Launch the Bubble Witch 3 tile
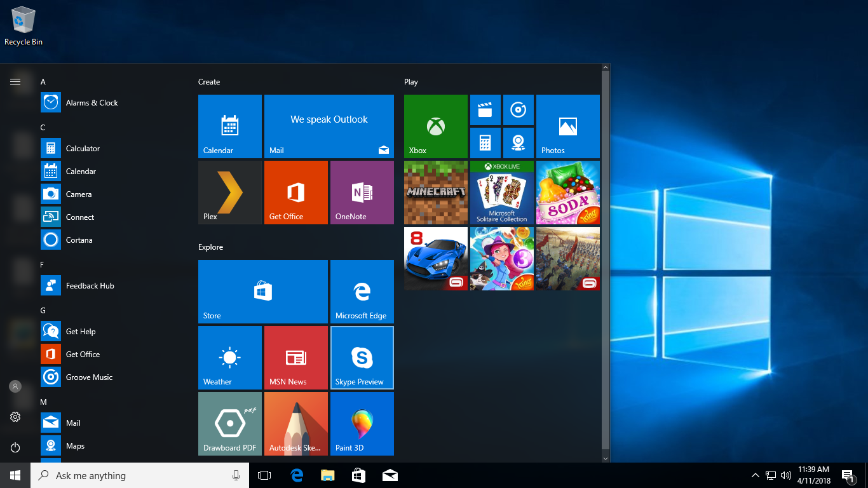Screen dimensions: 868x488 tap(502, 259)
